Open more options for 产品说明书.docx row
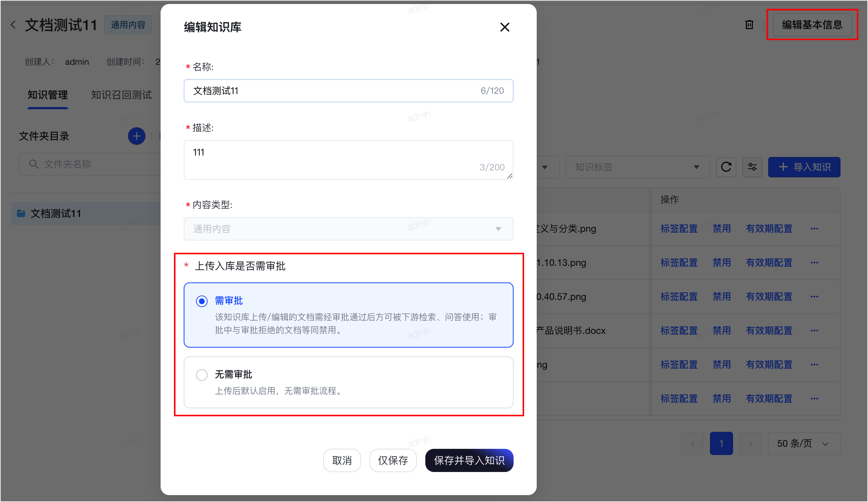The image size is (868, 502). pos(814,331)
